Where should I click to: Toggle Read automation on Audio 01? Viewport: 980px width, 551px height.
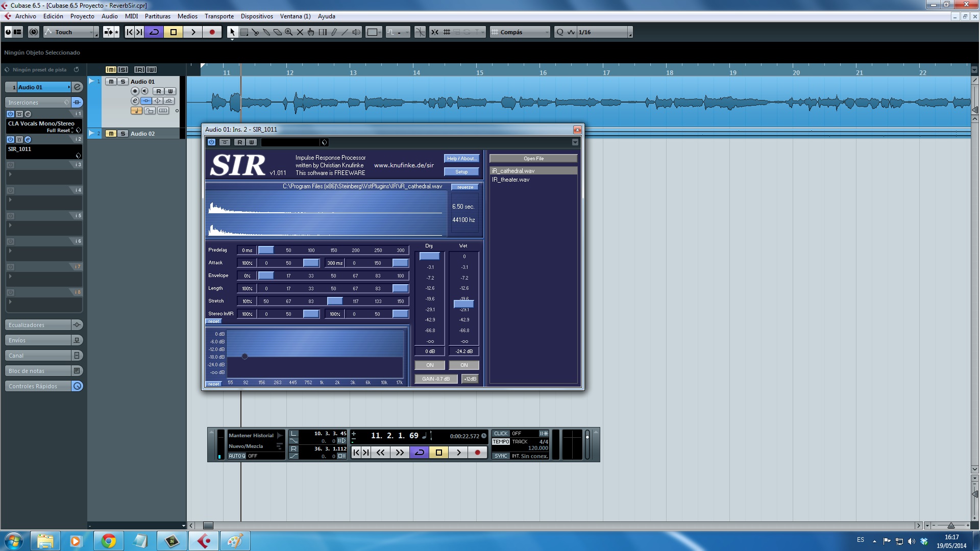point(159,91)
